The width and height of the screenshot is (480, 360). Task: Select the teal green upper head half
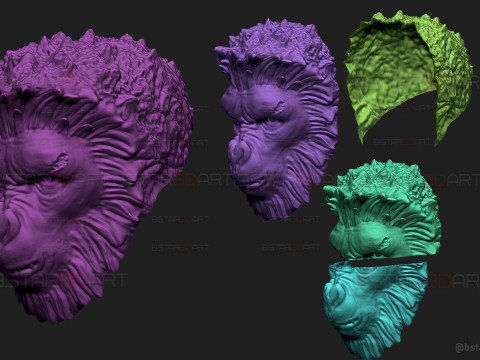point(383,210)
